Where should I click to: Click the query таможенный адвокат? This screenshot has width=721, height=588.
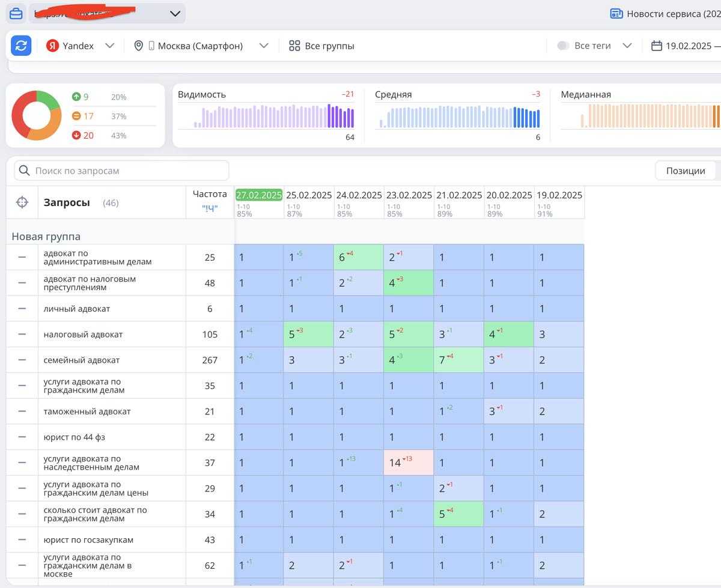87,411
